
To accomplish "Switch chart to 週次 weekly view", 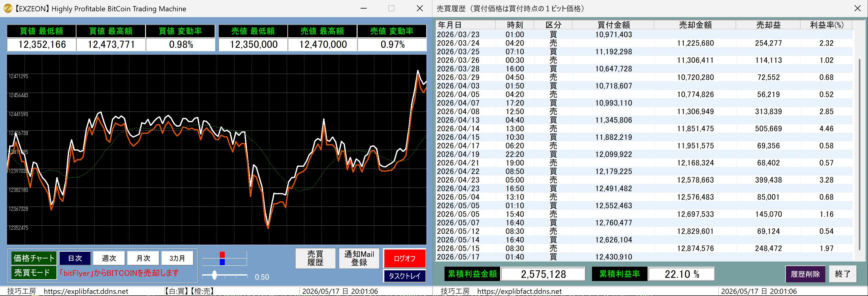I will tap(109, 258).
